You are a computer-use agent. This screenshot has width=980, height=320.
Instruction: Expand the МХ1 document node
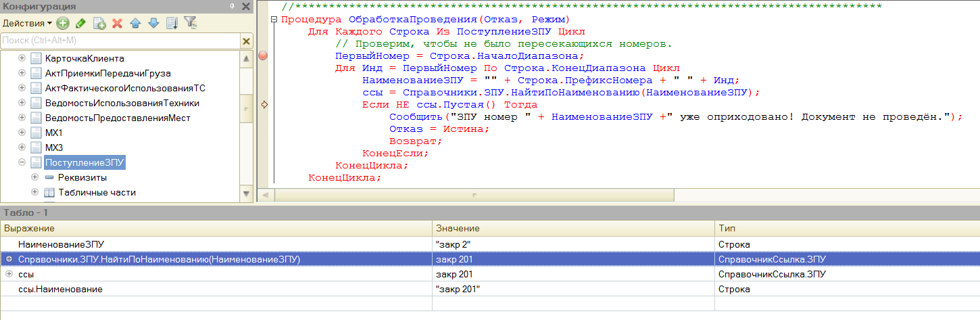click(x=22, y=133)
